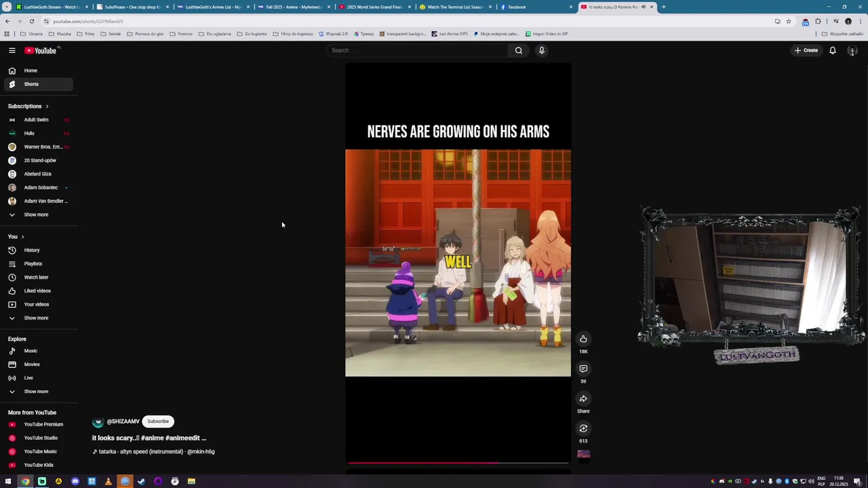Open YouTube Studio link

[38, 438]
